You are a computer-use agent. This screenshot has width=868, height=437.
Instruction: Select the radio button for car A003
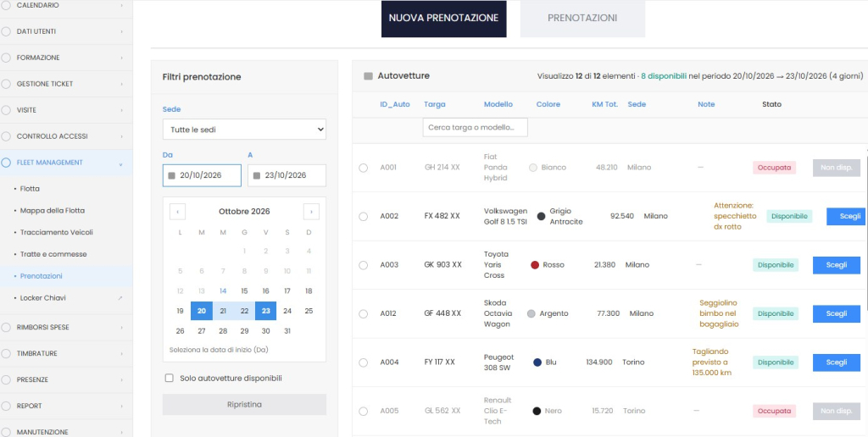[x=363, y=265]
